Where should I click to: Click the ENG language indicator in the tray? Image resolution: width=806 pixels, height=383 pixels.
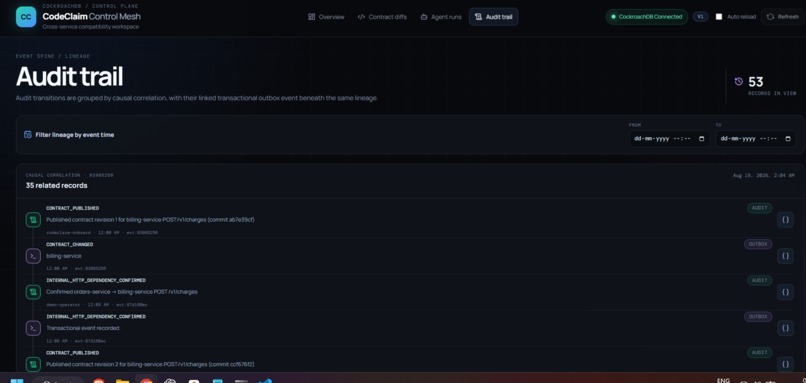click(x=723, y=380)
